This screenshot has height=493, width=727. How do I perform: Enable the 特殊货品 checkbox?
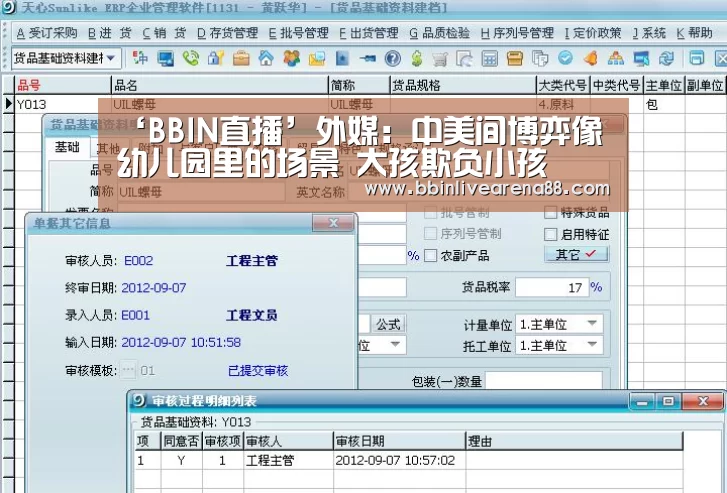[x=550, y=213]
